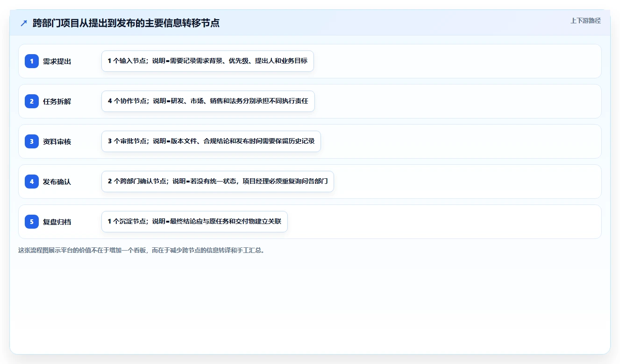
Task: Click the 1 个输入节点 description box
Action: (207, 61)
